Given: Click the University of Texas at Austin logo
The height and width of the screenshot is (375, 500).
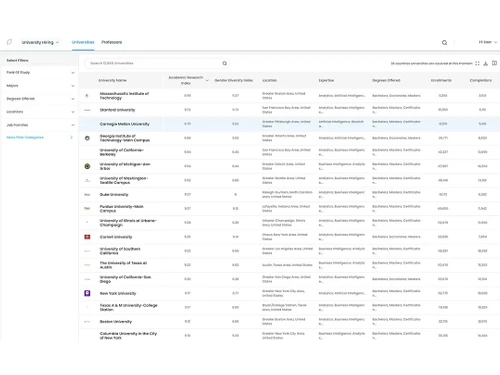Looking at the screenshot, I should (87, 265).
